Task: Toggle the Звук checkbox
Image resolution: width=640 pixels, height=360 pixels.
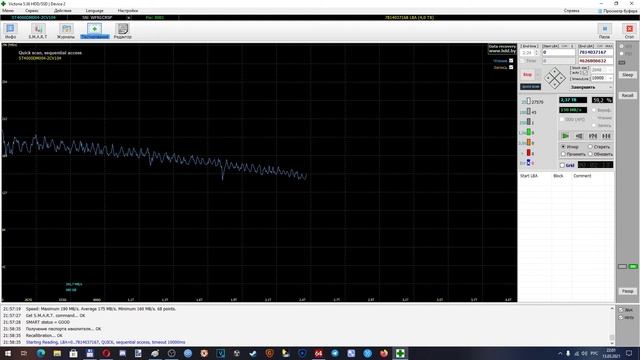Action: coord(621,310)
